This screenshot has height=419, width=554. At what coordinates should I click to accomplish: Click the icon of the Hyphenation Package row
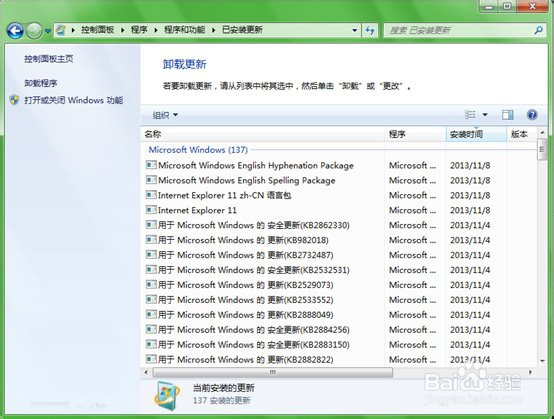[x=151, y=165]
